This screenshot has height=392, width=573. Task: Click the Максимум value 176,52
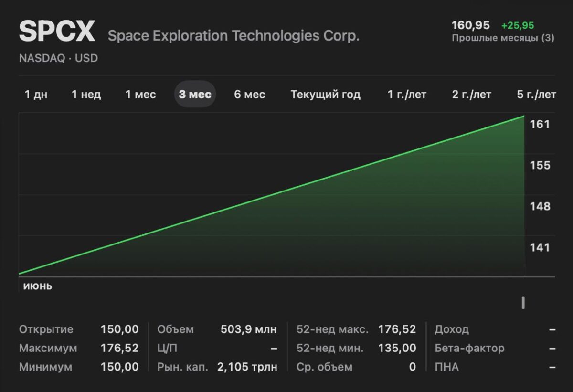(x=119, y=348)
